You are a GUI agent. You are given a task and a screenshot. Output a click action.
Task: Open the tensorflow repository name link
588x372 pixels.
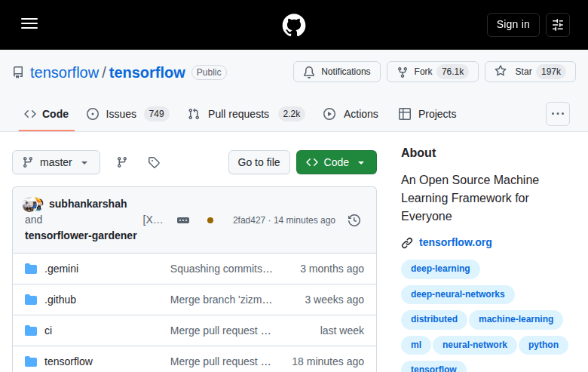coord(147,72)
